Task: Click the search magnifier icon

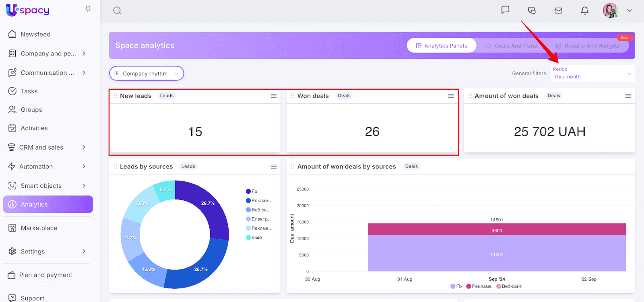Action: pos(117,10)
